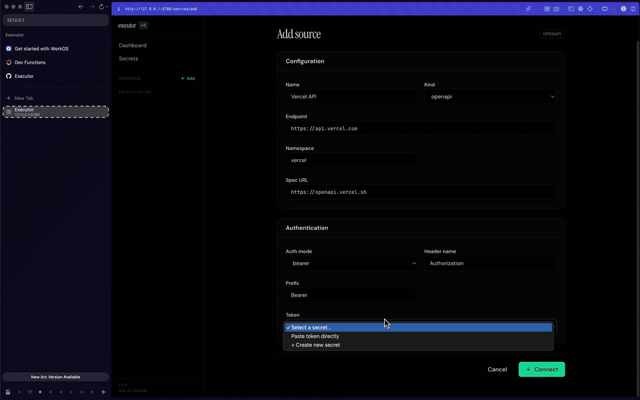
Task: Click the sidebar address field 127.0.0.1
Action: click(56, 20)
